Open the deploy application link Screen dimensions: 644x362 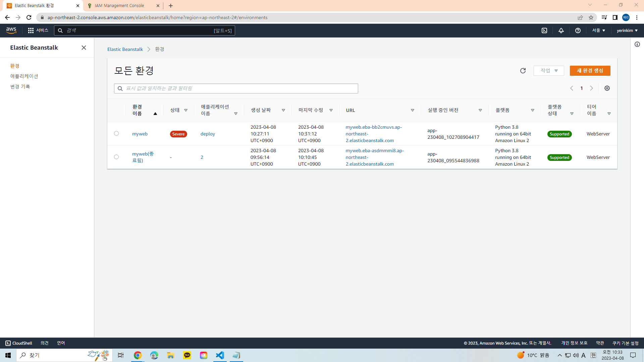(x=208, y=134)
